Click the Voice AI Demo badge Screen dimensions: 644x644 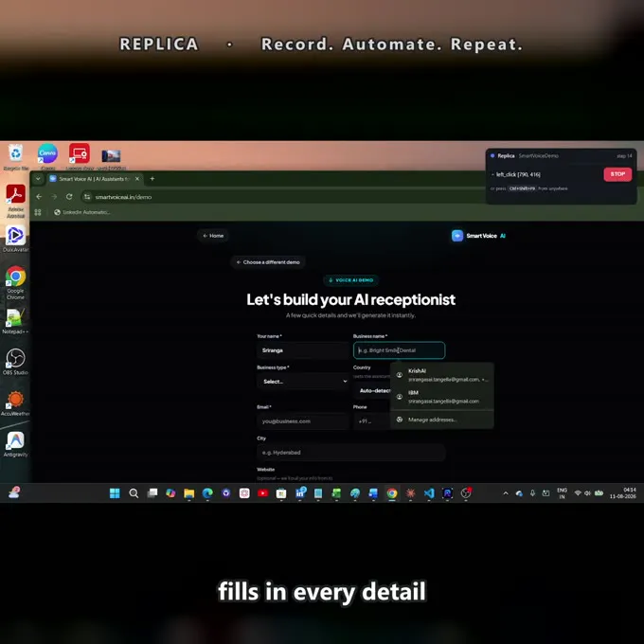pos(351,280)
